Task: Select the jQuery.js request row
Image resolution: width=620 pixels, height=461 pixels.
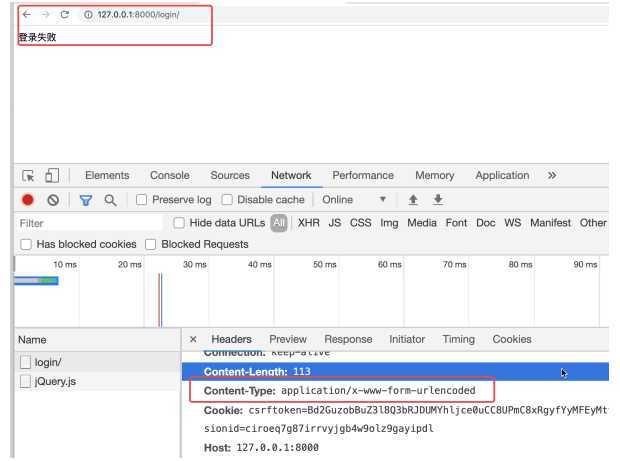Action: 97,381
